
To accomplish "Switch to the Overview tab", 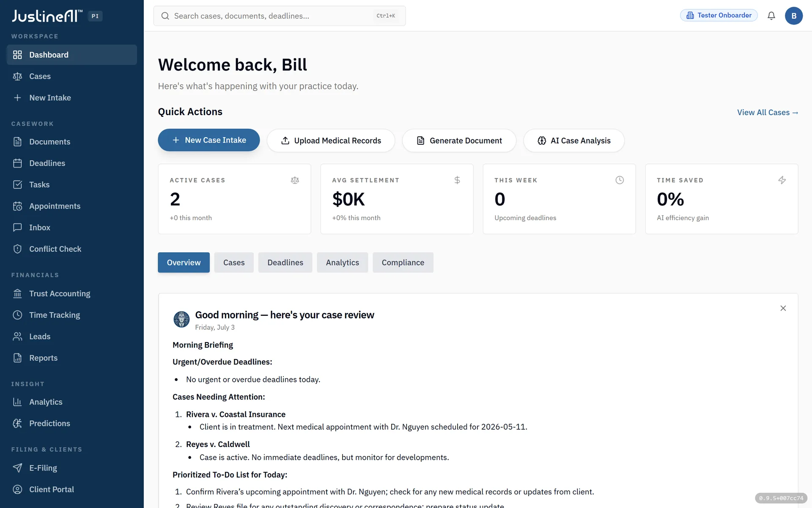I will (184, 262).
